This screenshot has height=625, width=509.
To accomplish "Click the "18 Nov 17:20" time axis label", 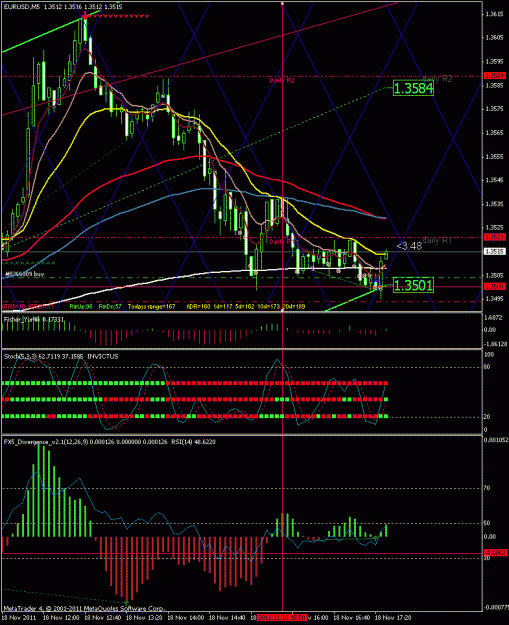I will click(392, 617).
